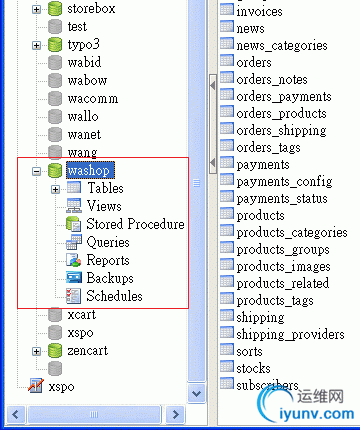Viewport: 360px width, 430px height.
Task: Click the tree panel scroll-down arrow
Action: 197,393
